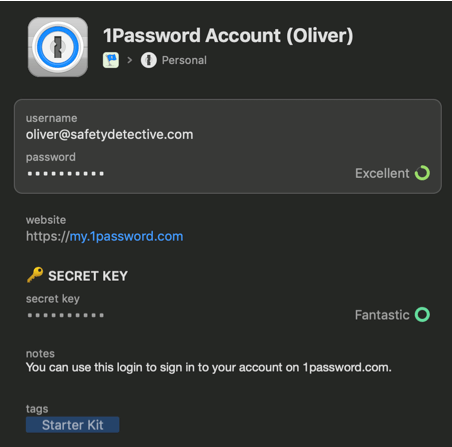Viewport: 452px width, 447px height.
Task: Click the 1Password Account (Oliver) title
Action: [228, 36]
